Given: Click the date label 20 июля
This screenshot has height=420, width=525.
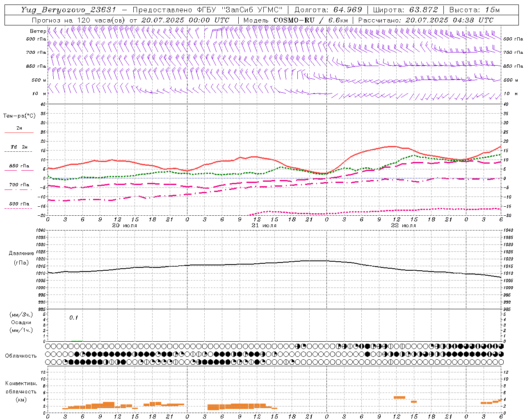Looking at the screenshot, I should click(125, 226).
